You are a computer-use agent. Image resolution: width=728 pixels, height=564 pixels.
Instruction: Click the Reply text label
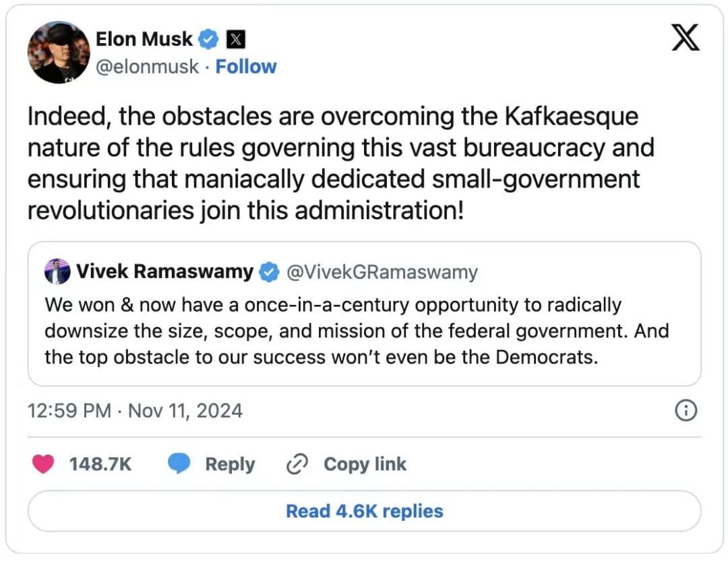point(230,464)
